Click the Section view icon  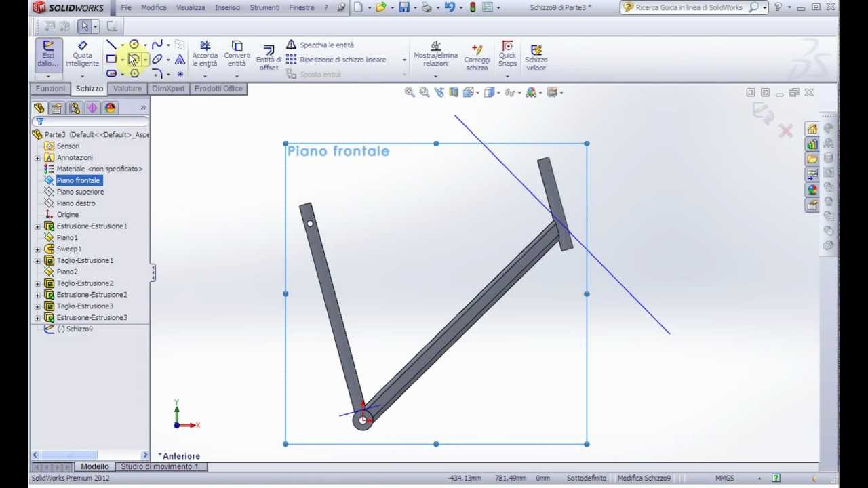point(454,92)
